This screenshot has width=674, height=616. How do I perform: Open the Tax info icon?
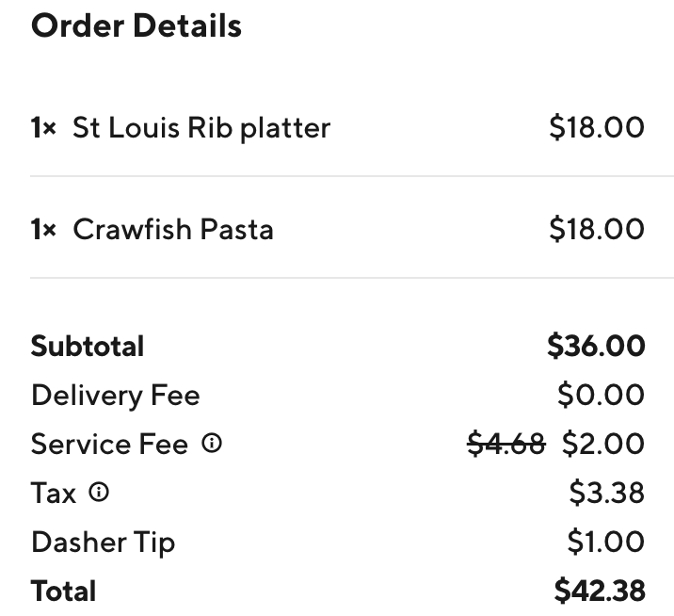[x=99, y=492]
